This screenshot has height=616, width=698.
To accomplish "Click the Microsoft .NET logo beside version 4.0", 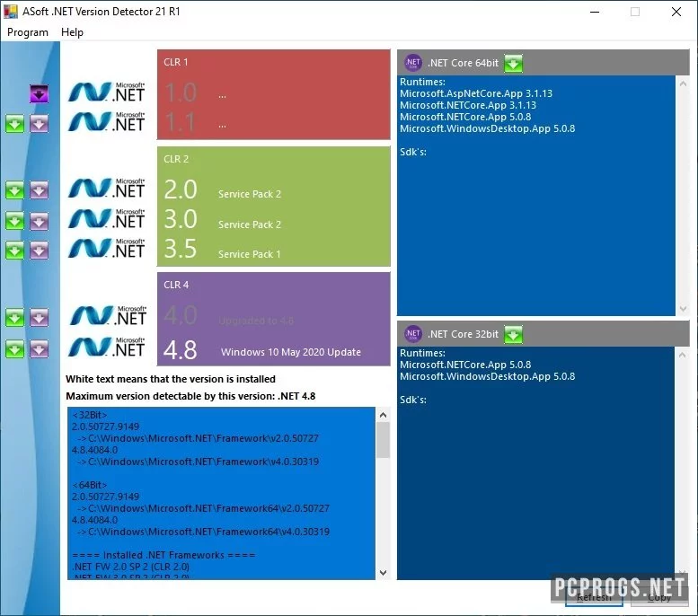I will click(108, 315).
